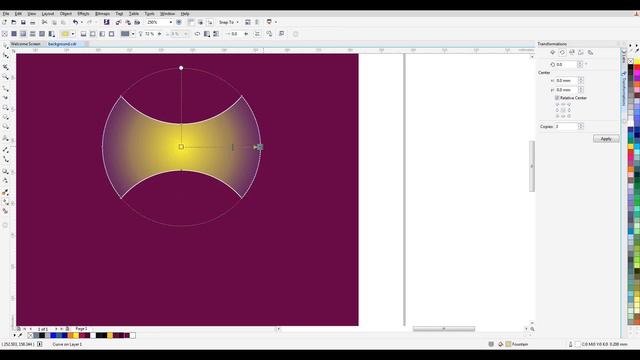This screenshot has width=640, height=360.
Task: Select the Skew icon in Transformations
Action: [x=590, y=52]
